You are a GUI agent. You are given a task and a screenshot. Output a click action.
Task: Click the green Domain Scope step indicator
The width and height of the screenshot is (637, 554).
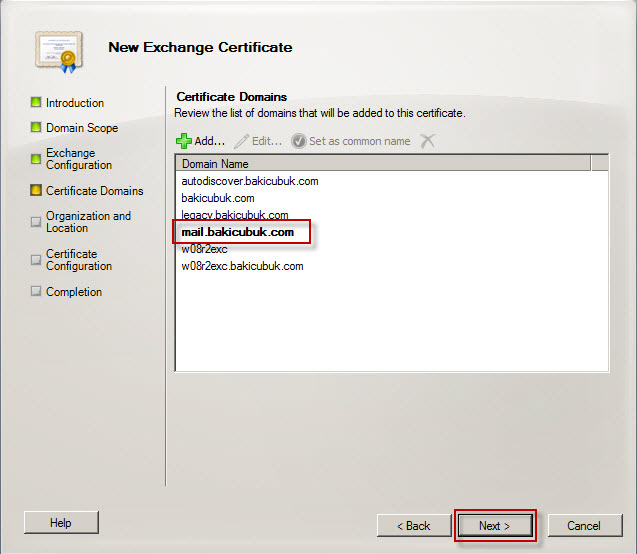[36, 127]
